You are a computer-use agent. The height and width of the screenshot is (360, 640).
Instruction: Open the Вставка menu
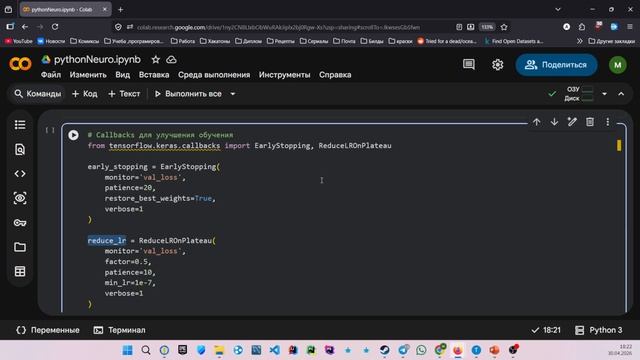point(154,75)
